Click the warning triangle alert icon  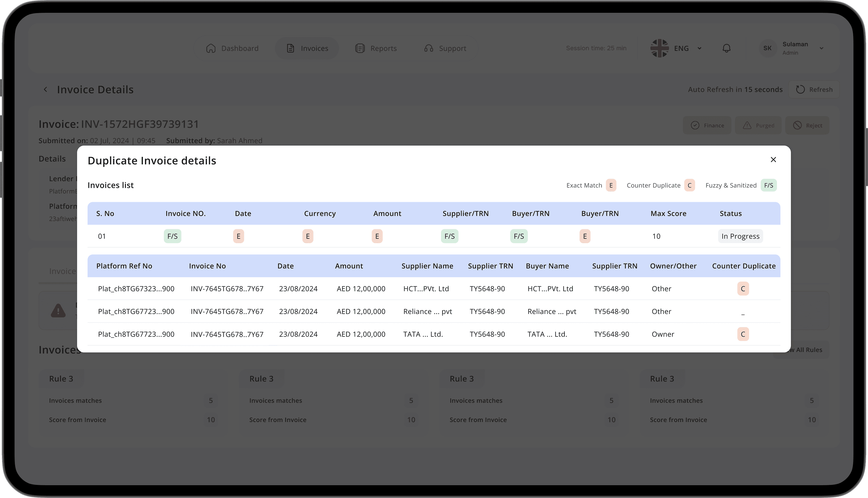pos(58,311)
